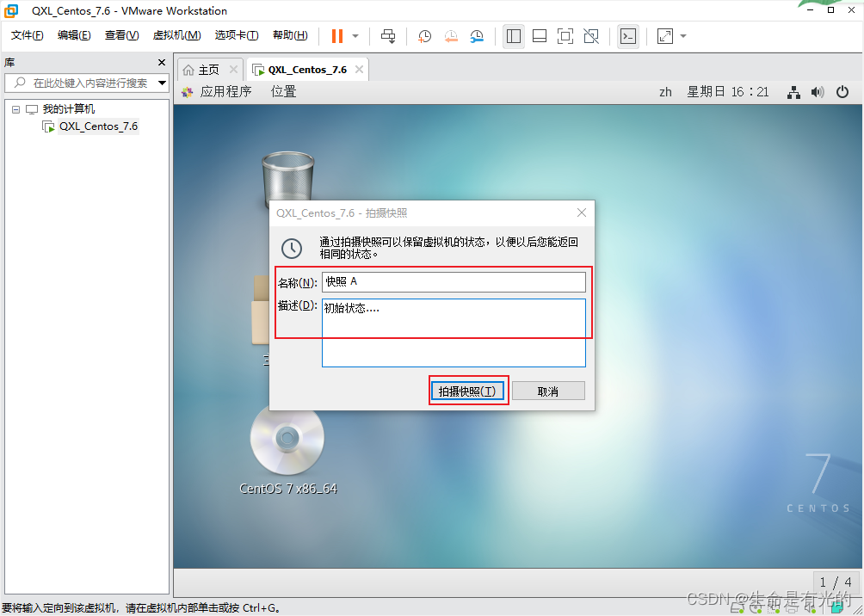Screen dimensions: 864x616
Task: Close the 主页 tab
Action: [x=233, y=70]
